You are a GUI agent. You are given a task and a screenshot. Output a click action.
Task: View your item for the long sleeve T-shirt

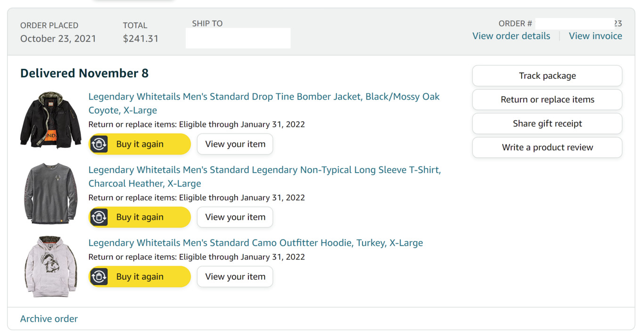point(235,217)
